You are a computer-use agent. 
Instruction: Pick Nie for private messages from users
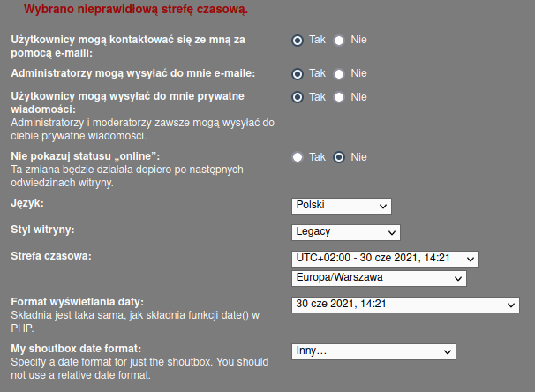(339, 97)
